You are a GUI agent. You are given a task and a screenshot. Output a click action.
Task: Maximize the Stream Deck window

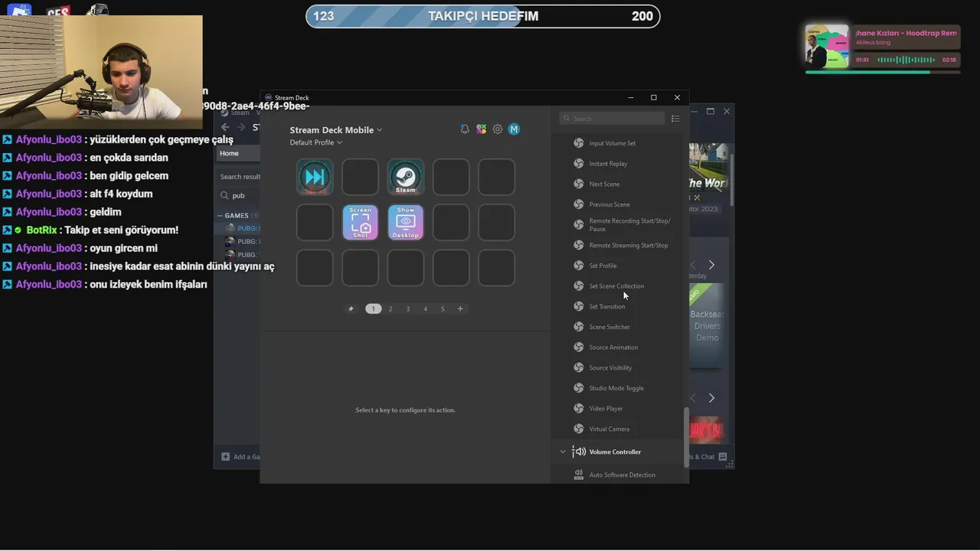click(x=654, y=97)
